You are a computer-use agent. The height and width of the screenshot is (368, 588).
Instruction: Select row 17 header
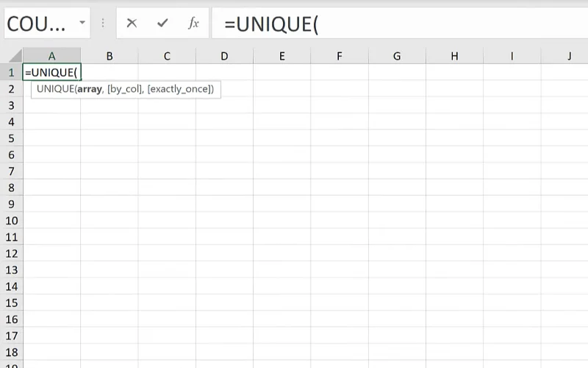coord(11,336)
